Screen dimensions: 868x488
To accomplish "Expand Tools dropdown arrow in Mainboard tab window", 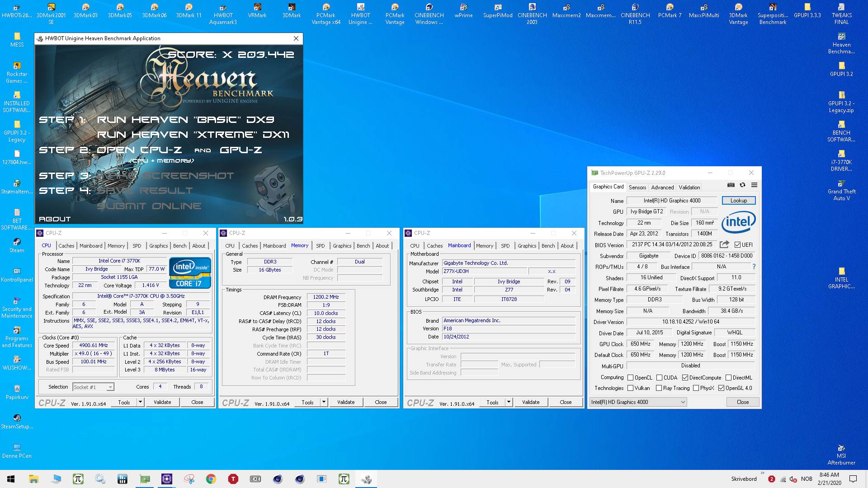I will tap(509, 402).
